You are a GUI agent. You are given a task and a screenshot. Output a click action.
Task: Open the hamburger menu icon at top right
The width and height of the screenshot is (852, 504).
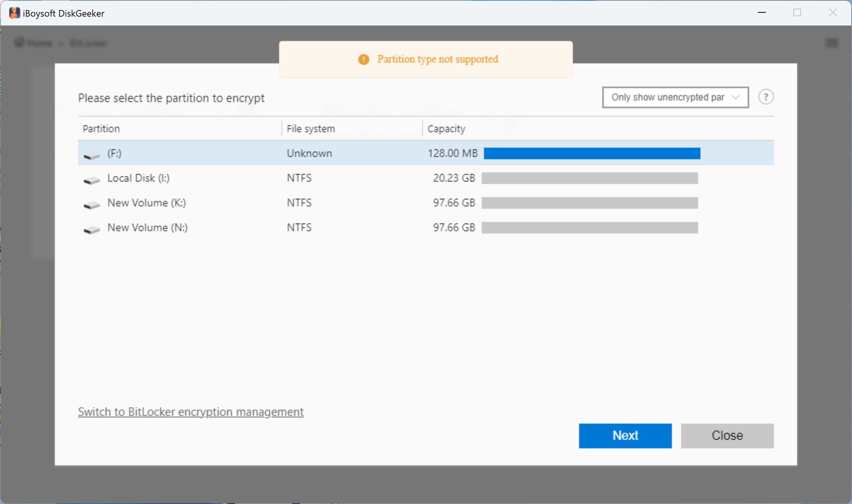coord(831,43)
